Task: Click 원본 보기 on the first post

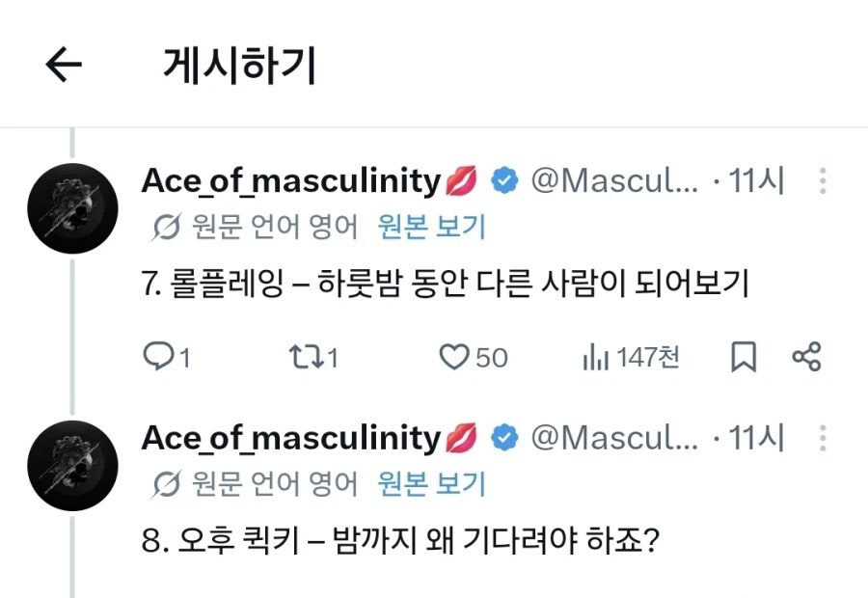Action: (431, 227)
